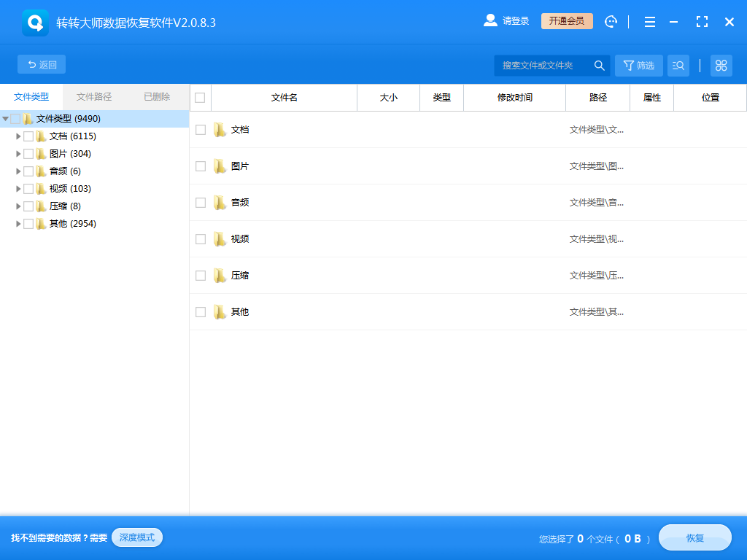
Task: Enable 深度模式 deep scan mode
Action: coord(136,537)
